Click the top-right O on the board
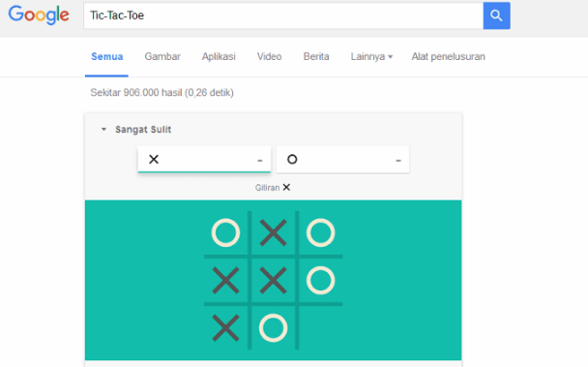 (321, 233)
